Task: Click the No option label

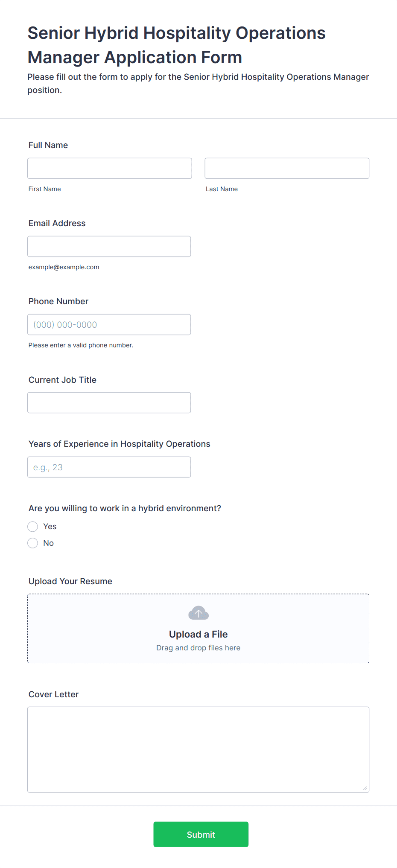Action: point(49,543)
